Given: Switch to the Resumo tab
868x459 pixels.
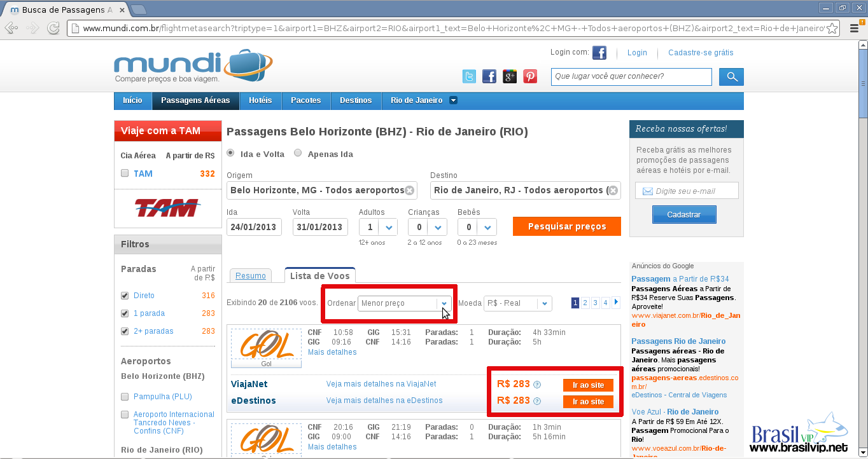Looking at the screenshot, I should [251, 276].
